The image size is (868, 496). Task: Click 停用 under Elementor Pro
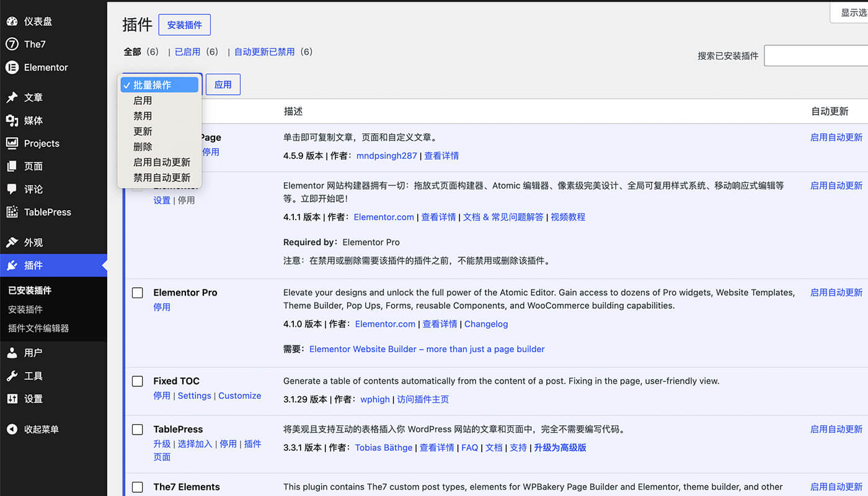[x=162, y=308]
